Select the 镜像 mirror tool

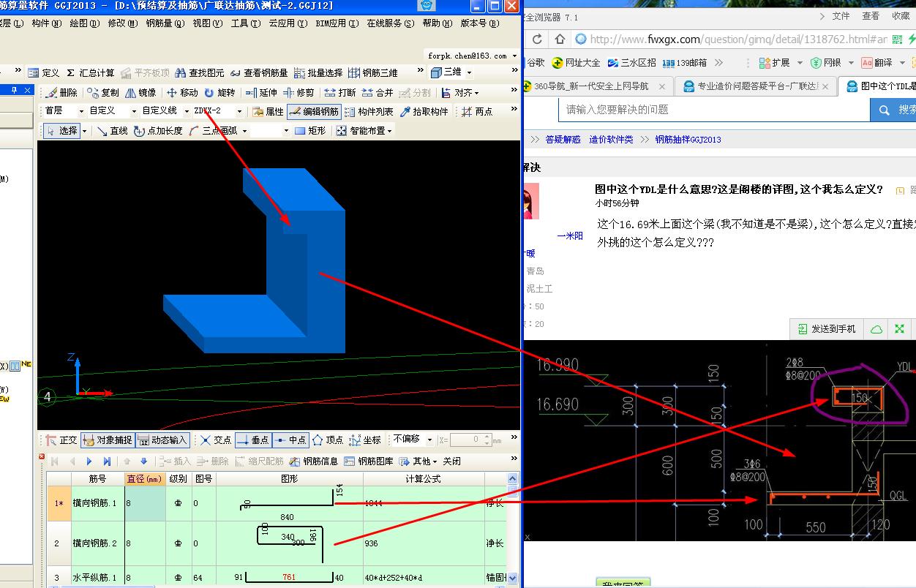(x=140, y=92)
